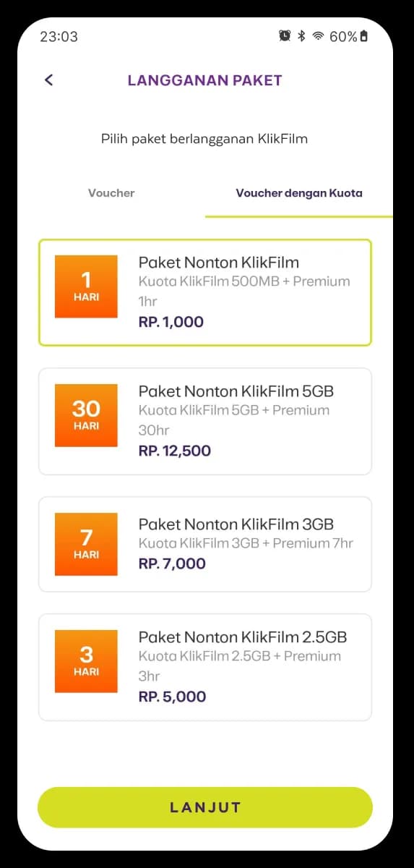Tap the Wi-Fi status icon

(318, 36)
